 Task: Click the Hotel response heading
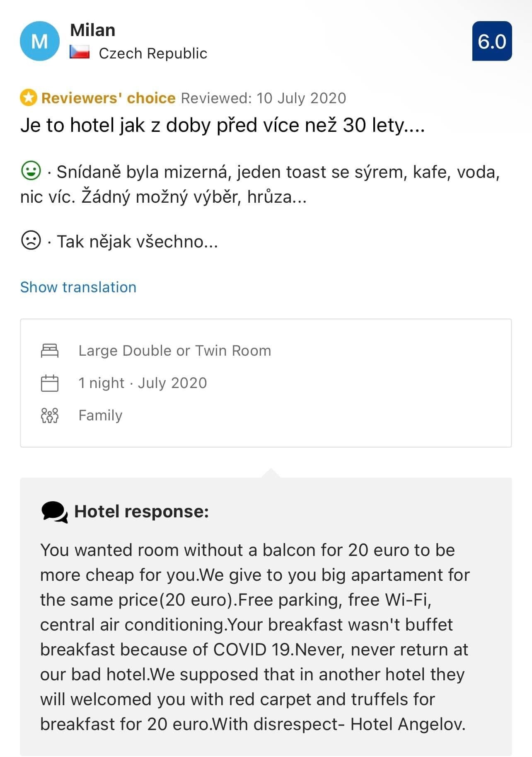[141, 512]
